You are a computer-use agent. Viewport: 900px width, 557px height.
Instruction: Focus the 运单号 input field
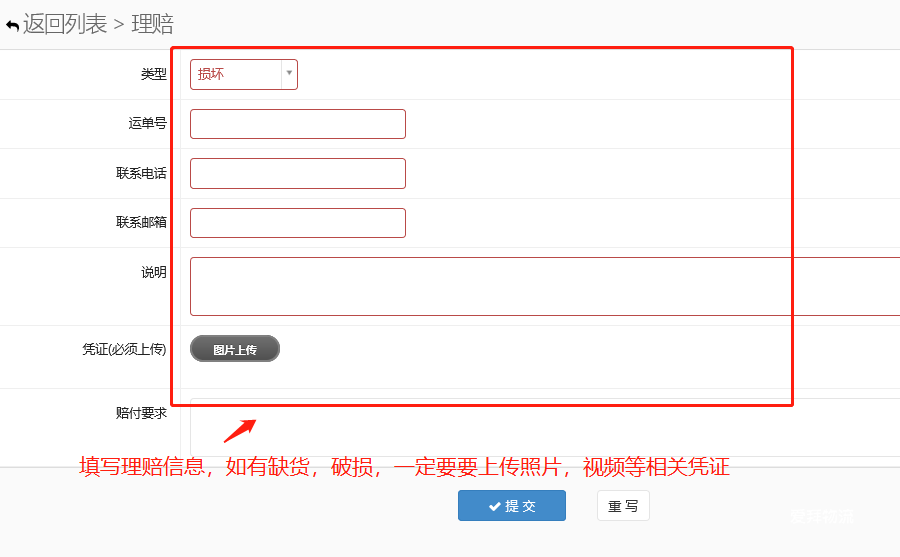tap(297, 124)
